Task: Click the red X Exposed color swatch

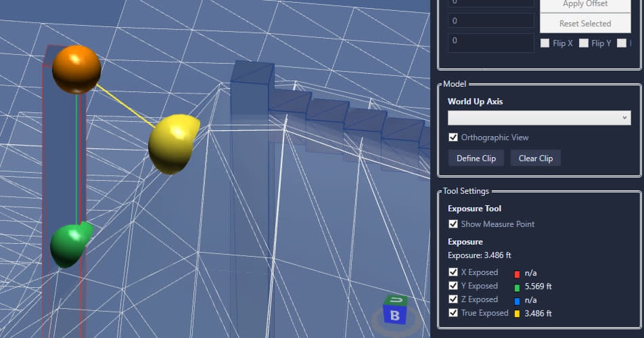Action: click(x=517, y=274)
